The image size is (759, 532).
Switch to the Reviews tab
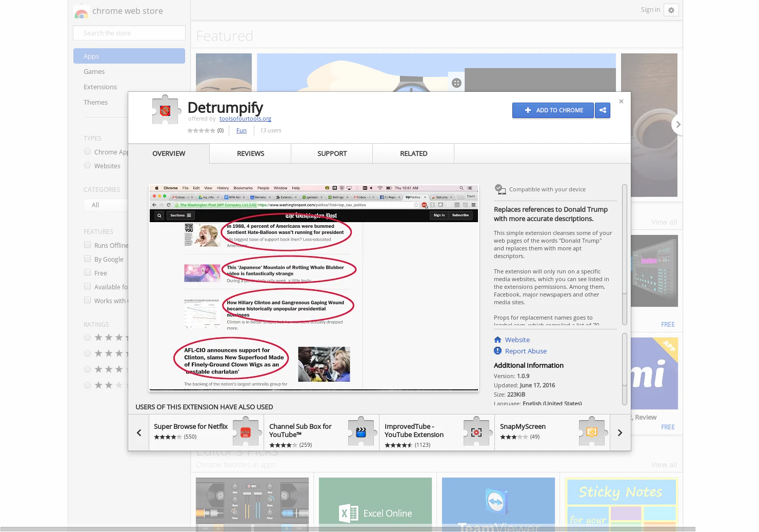tap(250, 153)
